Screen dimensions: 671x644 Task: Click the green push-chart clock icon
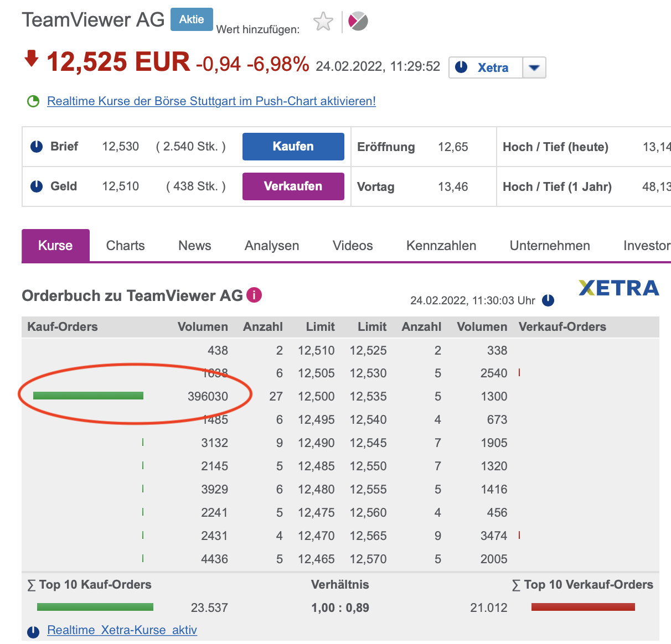[33, 101]
